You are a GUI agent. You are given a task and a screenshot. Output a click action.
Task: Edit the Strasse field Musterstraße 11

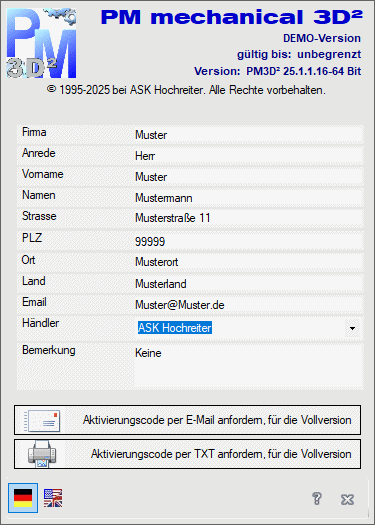(x=248, y=218)
